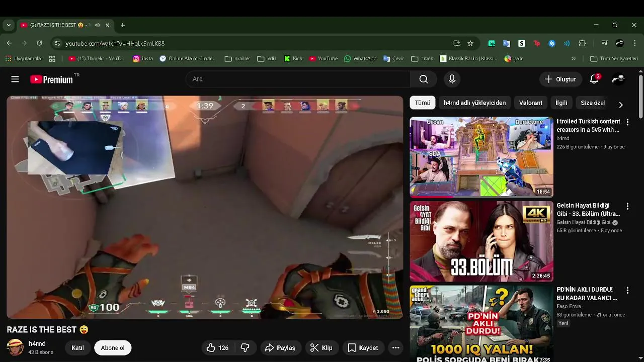
Task: Open the black S extension icon
Action: (x=522, y=43)
